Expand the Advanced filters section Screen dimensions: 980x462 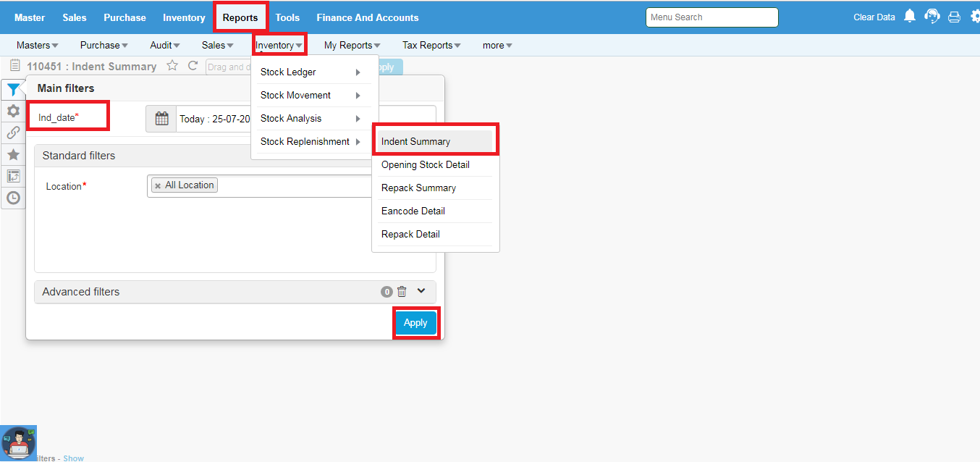[421, 291]
